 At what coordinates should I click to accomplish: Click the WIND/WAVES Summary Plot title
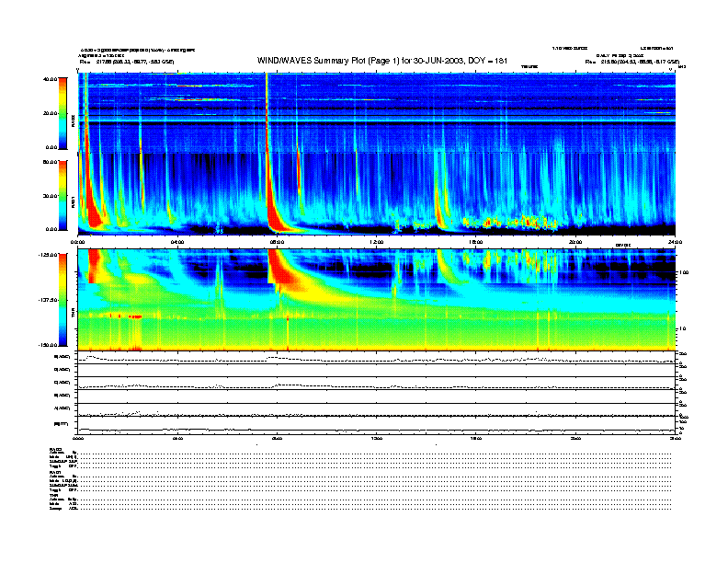tap(382, 61)
